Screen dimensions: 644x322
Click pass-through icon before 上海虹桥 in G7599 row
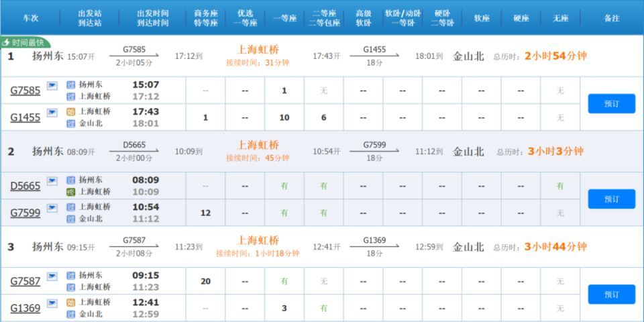coord(71,207)
